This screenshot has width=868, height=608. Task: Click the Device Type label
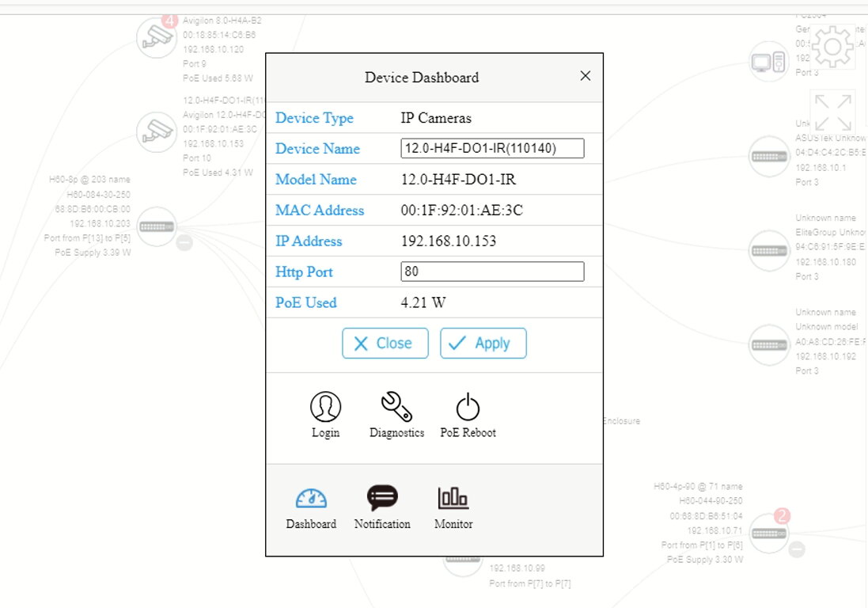(314, 118)
